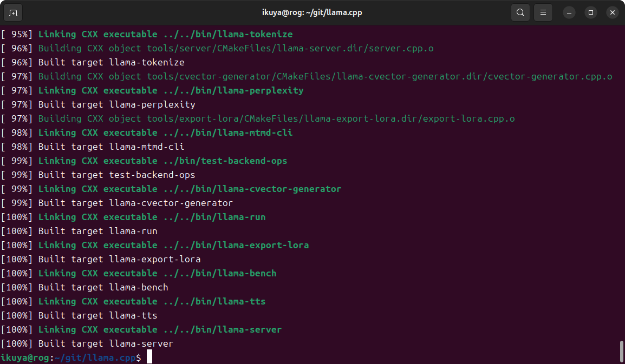Screen dimensions: 625x364
Task: Open a new terminal tab
Action: coord(13,13)
